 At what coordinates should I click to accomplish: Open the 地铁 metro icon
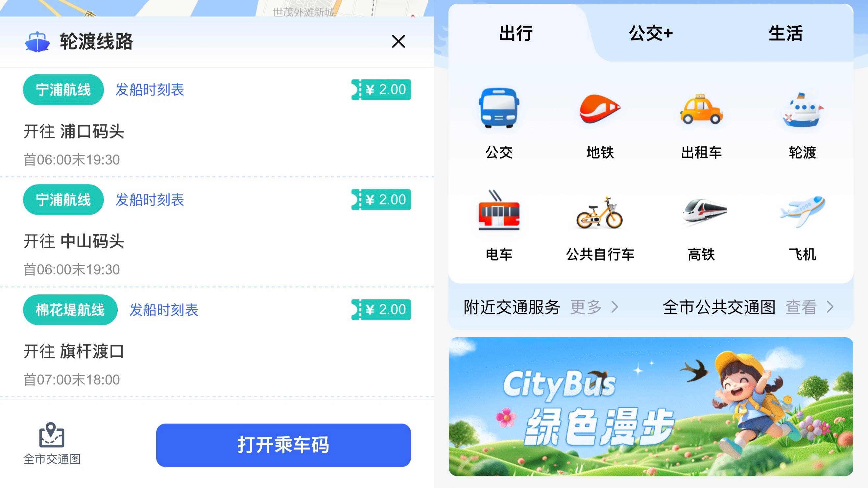600,109
